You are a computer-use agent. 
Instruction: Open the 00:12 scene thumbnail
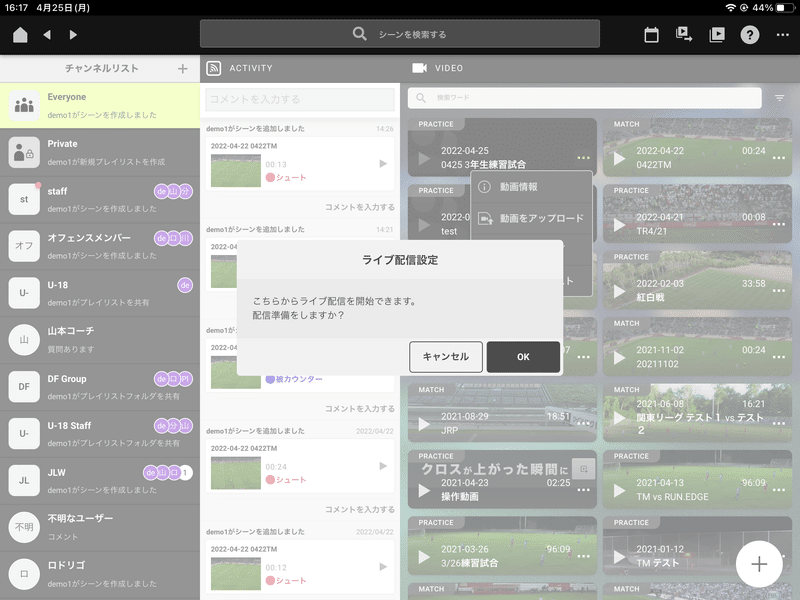pos(236,573)
